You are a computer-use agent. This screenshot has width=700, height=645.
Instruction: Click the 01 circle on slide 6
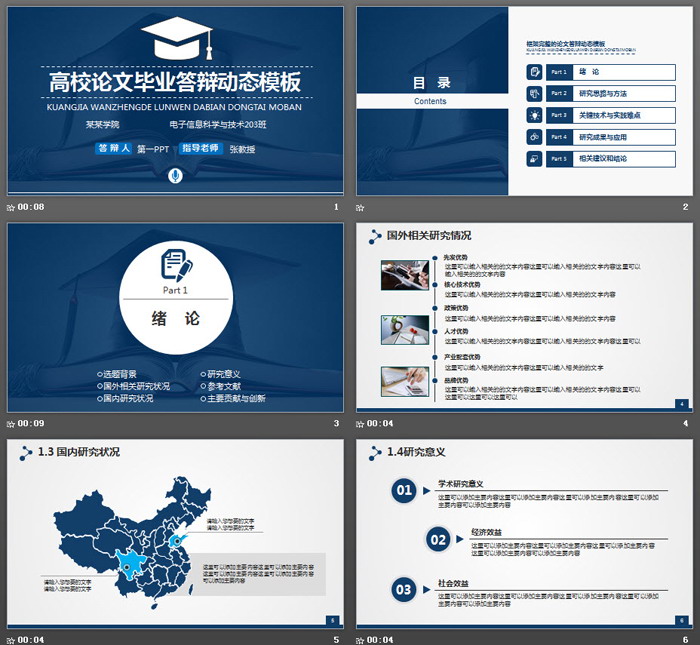[404, 491]
